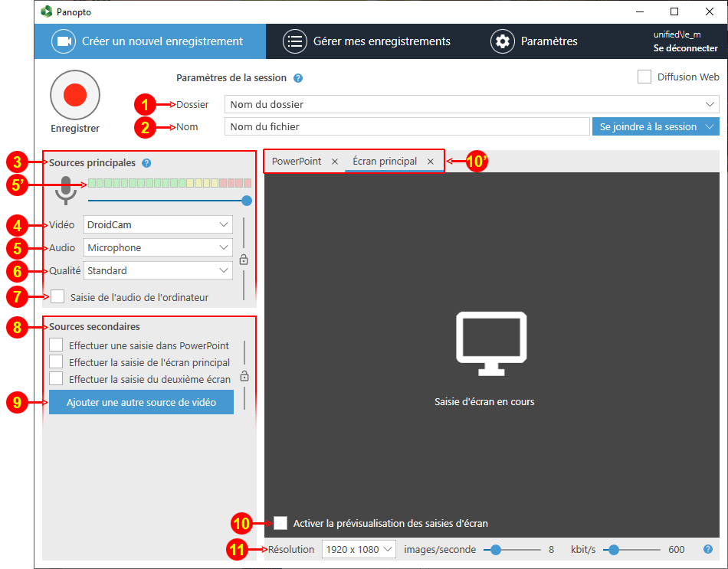Click the microphone volume slider handle
728x569 pixels.
(247, 201)
